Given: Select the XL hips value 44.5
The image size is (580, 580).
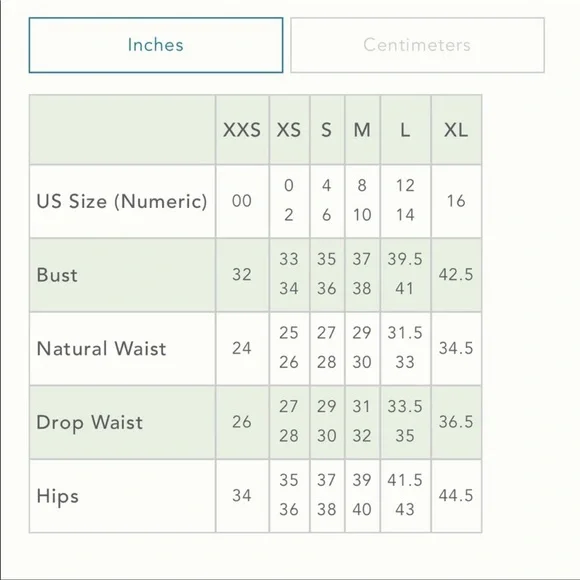Looking at the screenshot, I should [456, 496].
